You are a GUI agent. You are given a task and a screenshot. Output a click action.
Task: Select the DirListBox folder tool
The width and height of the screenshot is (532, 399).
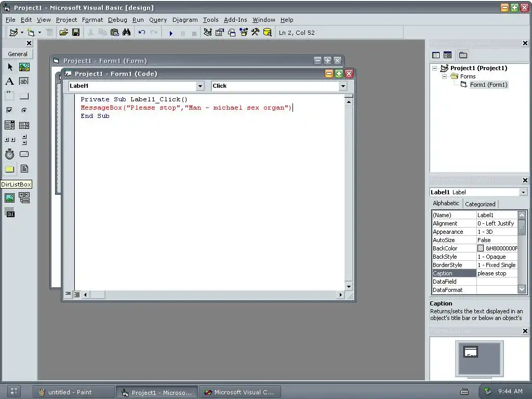tap(10, 169)
